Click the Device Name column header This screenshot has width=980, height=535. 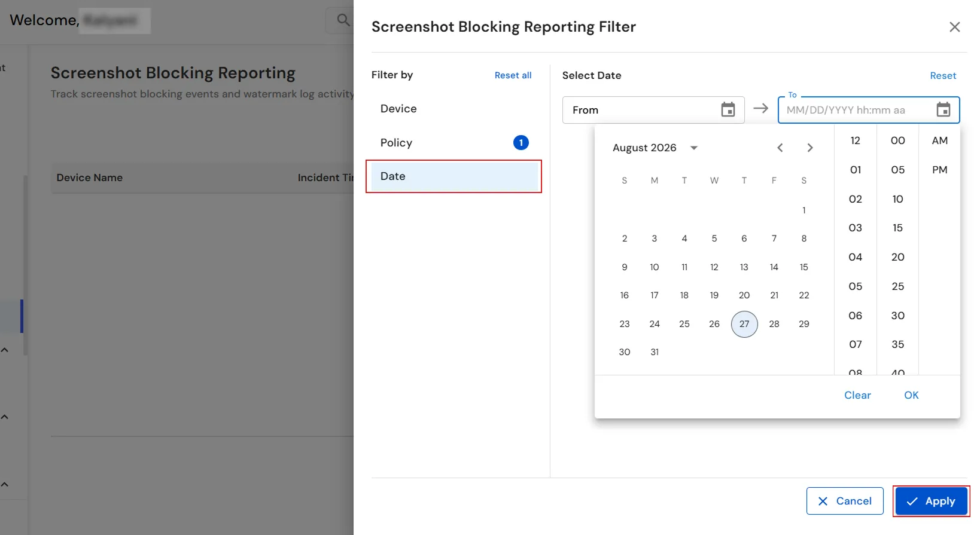pos(90,178)
